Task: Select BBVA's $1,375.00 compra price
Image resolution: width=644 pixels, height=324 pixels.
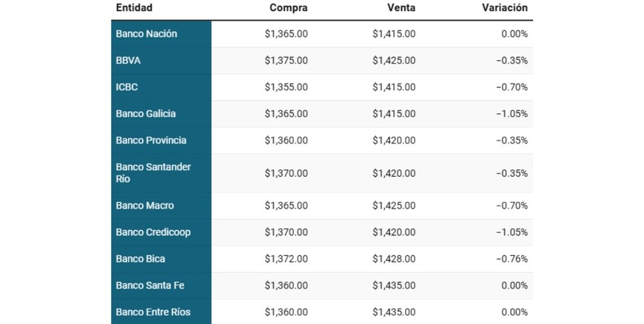Action: tap(286, 61)
